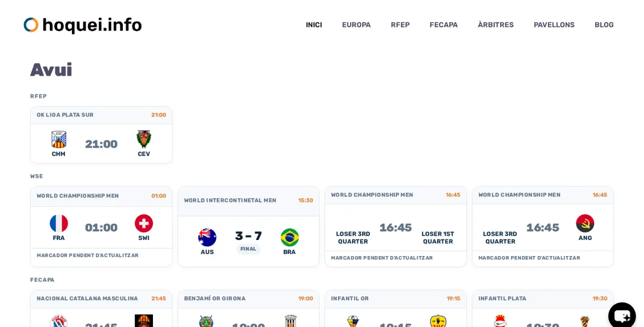Open the Europa menu item
Screen dimensions: 644x327
click(356, 25)
